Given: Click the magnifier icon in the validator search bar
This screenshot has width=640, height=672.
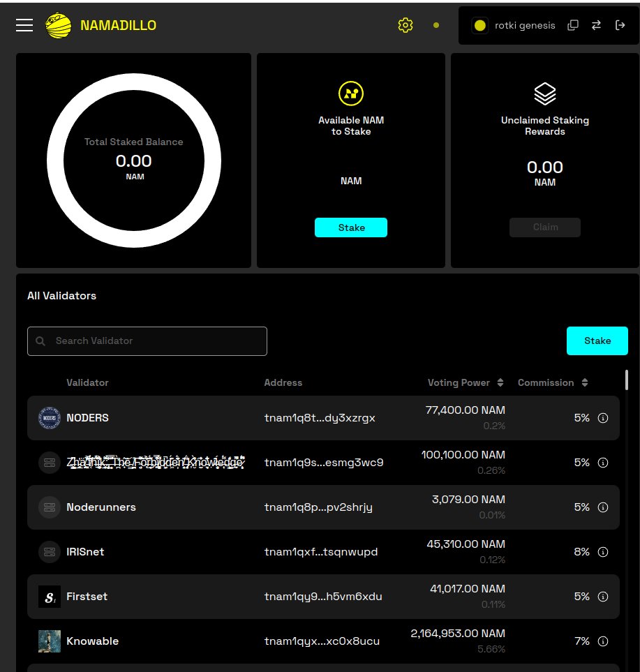Looking at the screenshot, I should [x=40, y=341].
